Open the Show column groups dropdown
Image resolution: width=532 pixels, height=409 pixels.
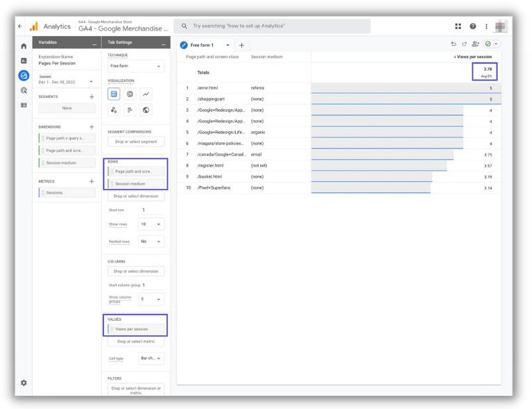(151, 299)
